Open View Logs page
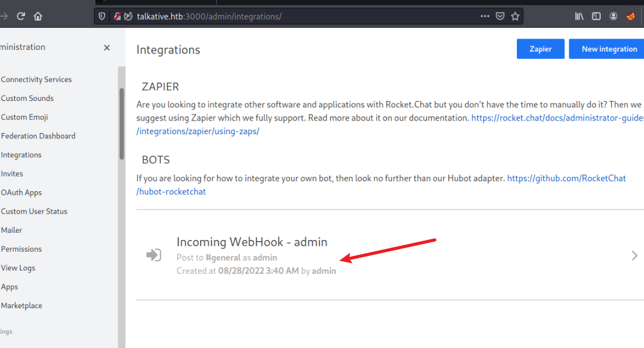The width and height of the screenshot is (644, 348). (x=18, y=268)
